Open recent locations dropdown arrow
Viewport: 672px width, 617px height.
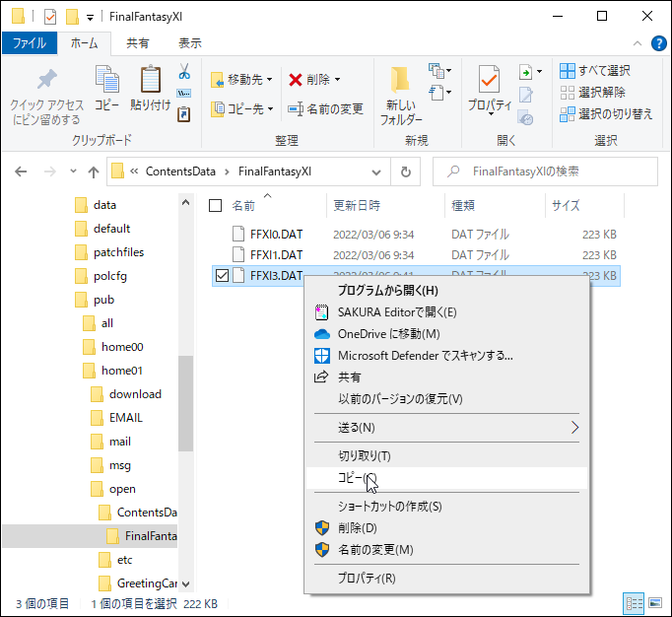[73, 171]
